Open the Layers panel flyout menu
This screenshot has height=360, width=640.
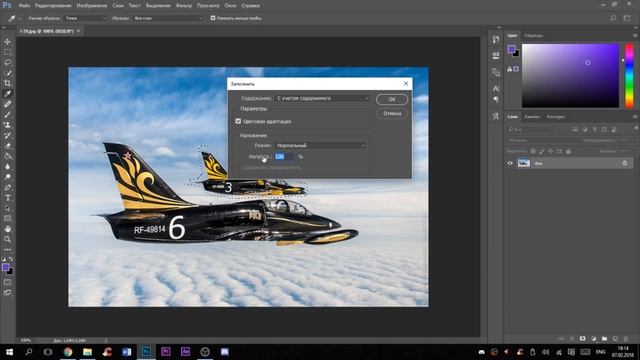635,117
